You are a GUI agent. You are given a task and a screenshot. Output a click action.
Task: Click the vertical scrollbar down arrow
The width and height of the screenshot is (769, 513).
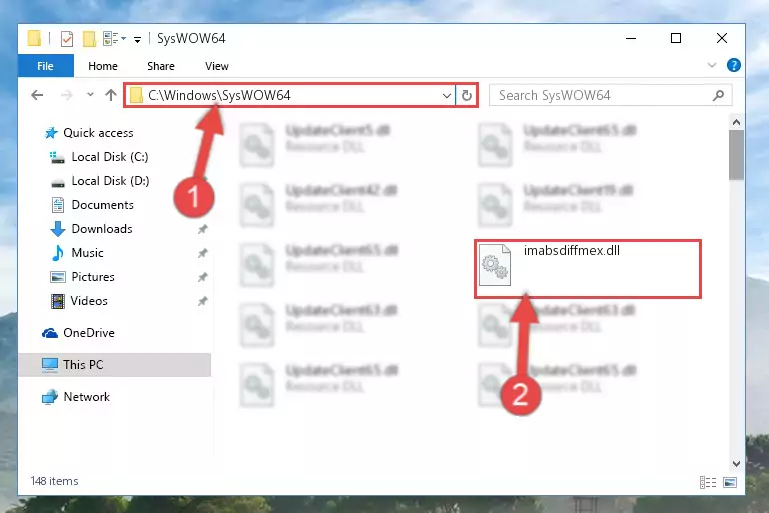(736, 463)
